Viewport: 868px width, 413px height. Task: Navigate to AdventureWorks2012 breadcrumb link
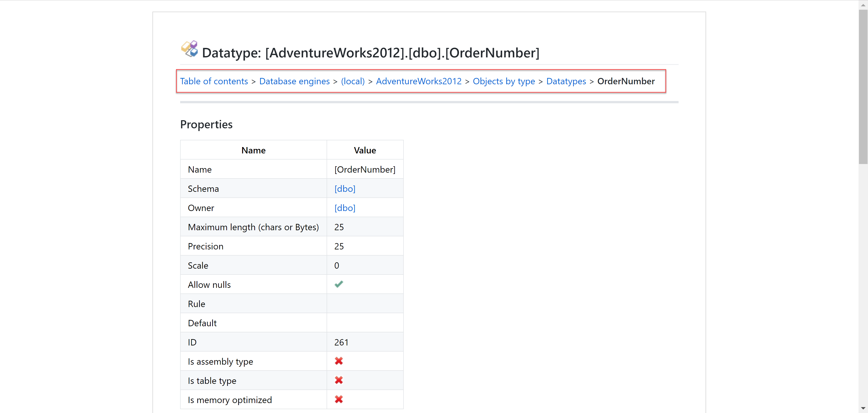coord(419,81)
